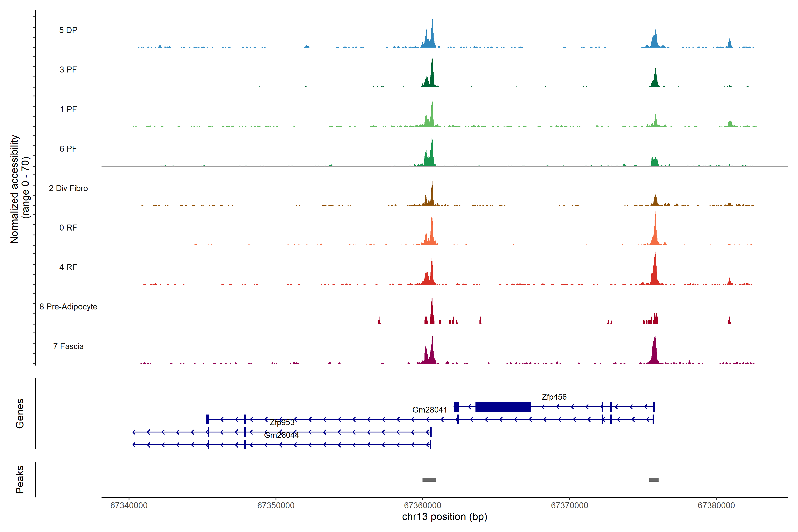Click the Zfp456 gene label
Screen dimensions: 798x532
pos(554,397)
